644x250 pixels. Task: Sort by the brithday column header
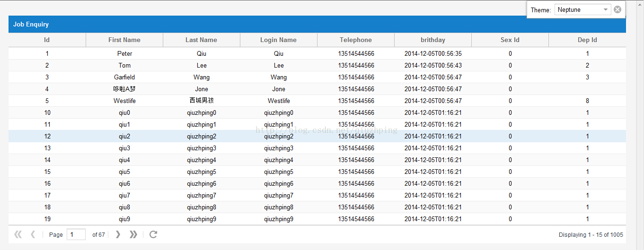(x=433, y=40)
